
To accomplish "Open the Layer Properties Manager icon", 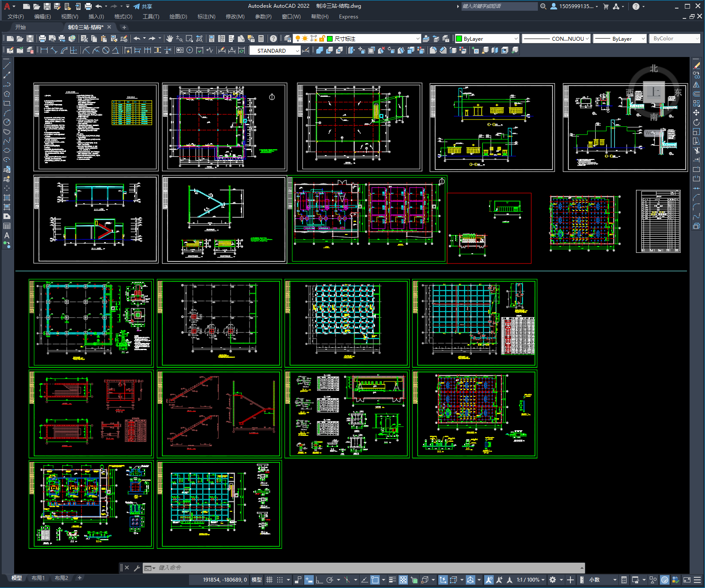I will point(288,39).
